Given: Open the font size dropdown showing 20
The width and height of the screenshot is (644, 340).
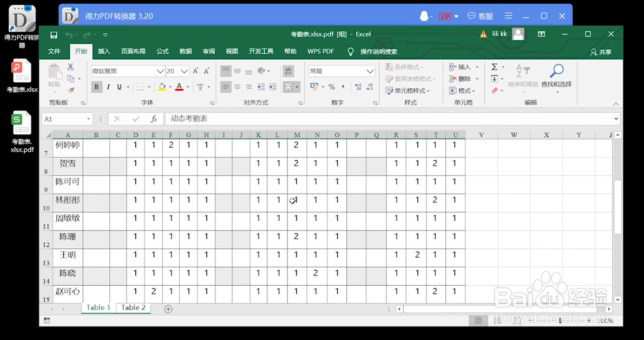Looking at the screenshot, I should click(184, 71).
